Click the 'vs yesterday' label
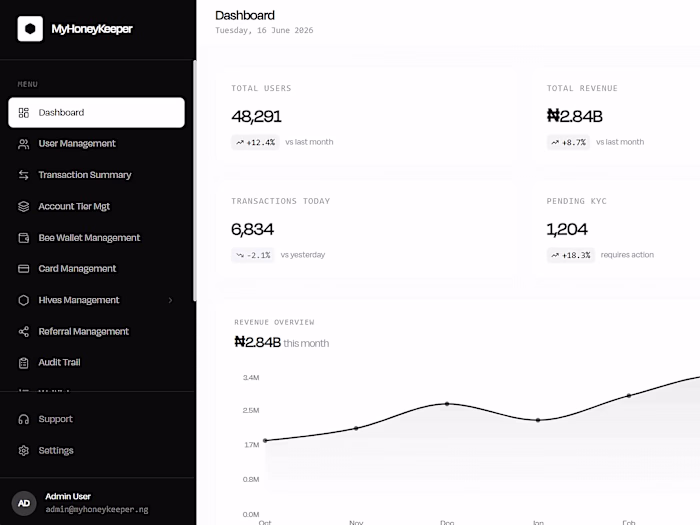Screen dimensions: 700x525 point(303,255)
